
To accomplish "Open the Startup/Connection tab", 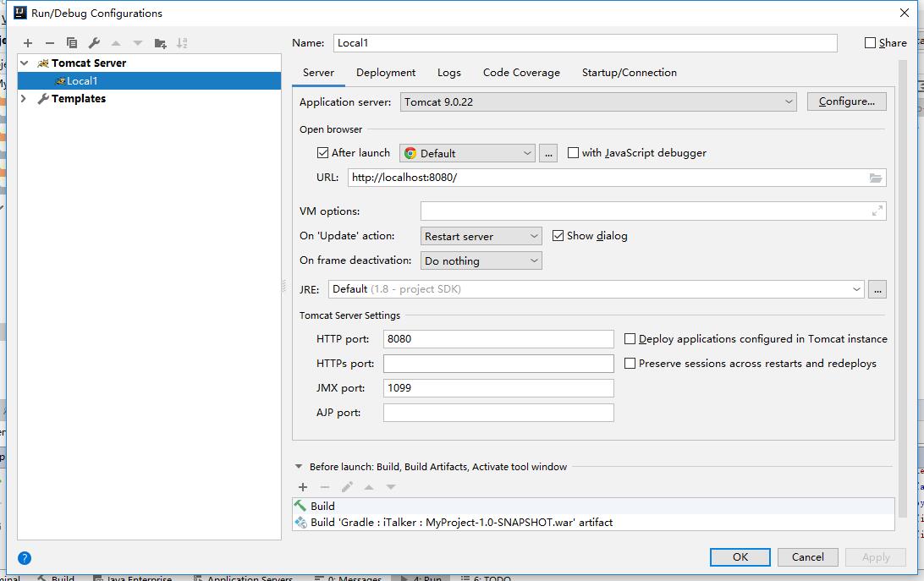I will click(x=629, y=73).
